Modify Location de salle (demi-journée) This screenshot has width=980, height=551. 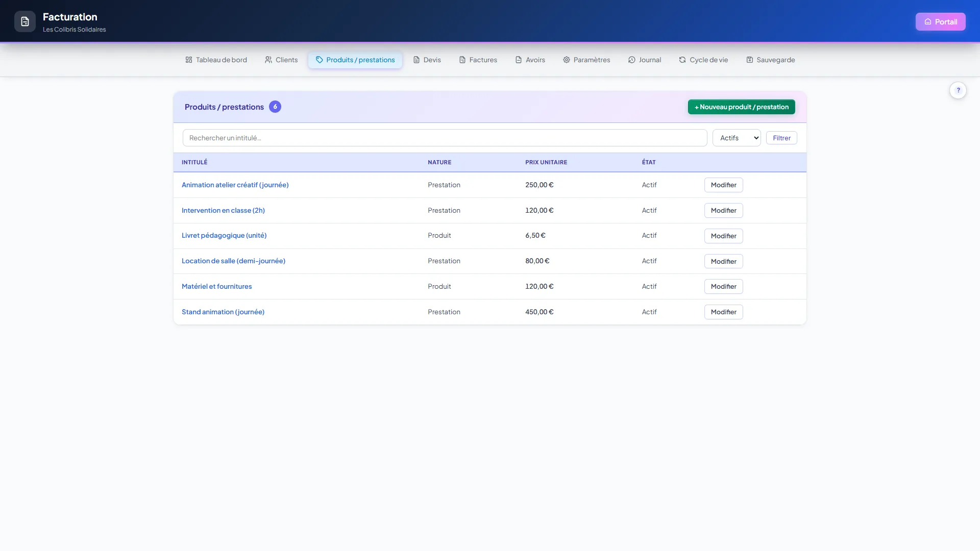723,261
